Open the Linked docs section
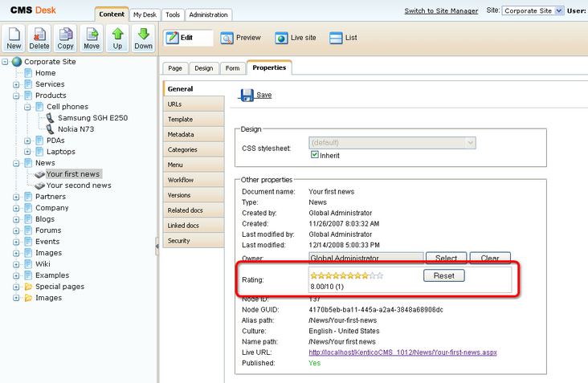The width and height of the screenshot is (588, 383). point(194,226)
